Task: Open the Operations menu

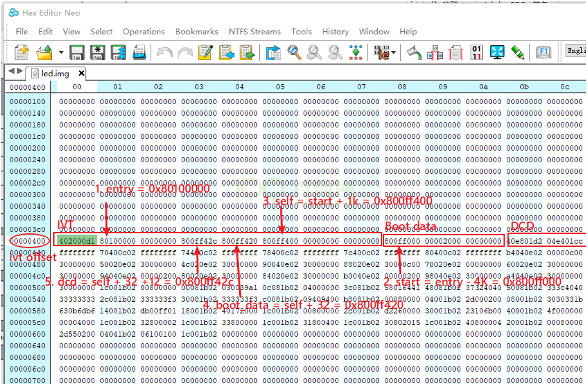Action: (x=143, y=32)
